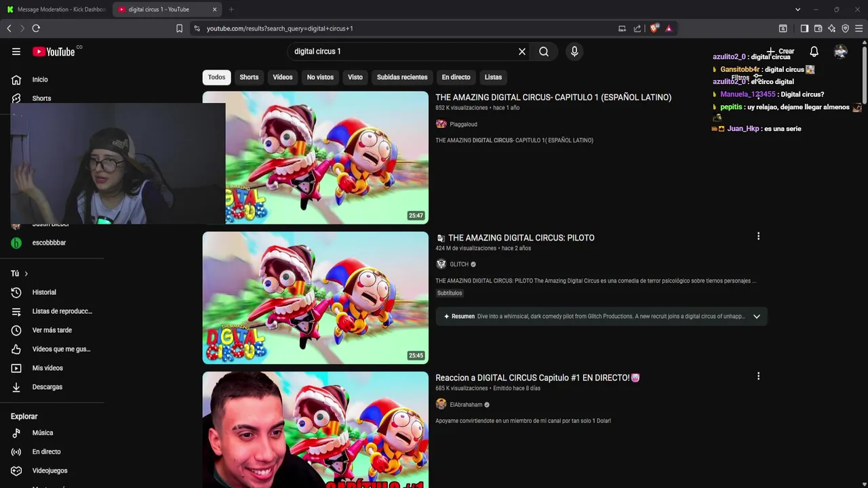Go to the YouTube logo home

(54, 52)
